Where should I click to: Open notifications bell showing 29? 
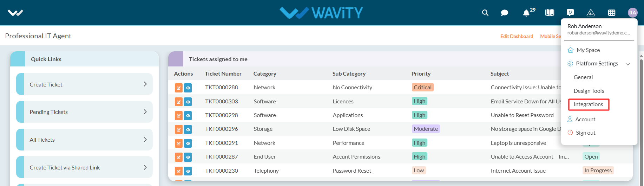[x=526, y=13]
